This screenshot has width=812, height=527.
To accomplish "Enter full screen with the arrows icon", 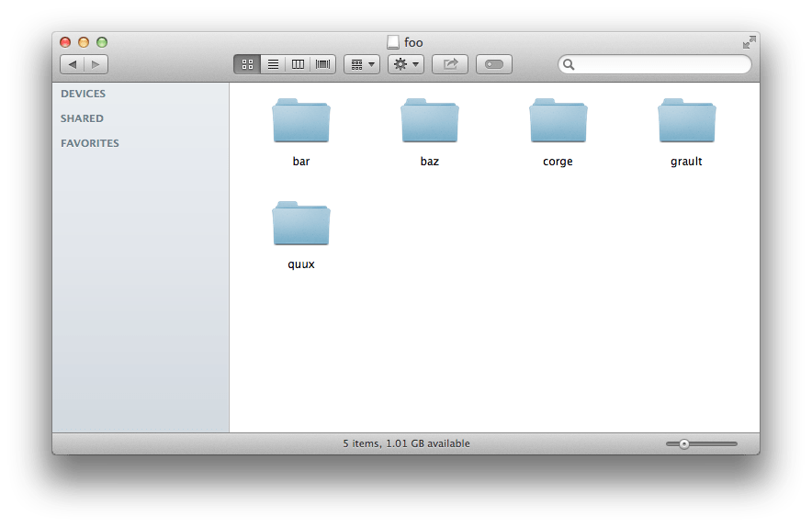I will (x=749, y=42).
